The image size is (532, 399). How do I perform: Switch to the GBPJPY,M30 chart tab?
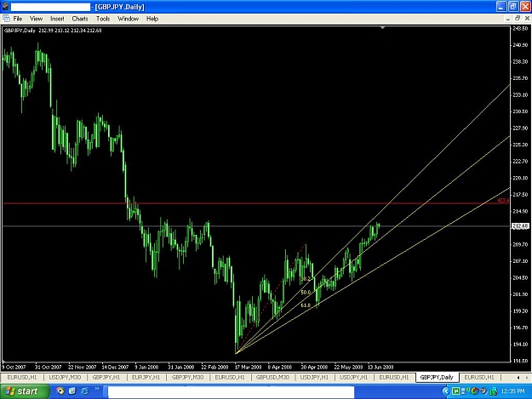(187, 377)
